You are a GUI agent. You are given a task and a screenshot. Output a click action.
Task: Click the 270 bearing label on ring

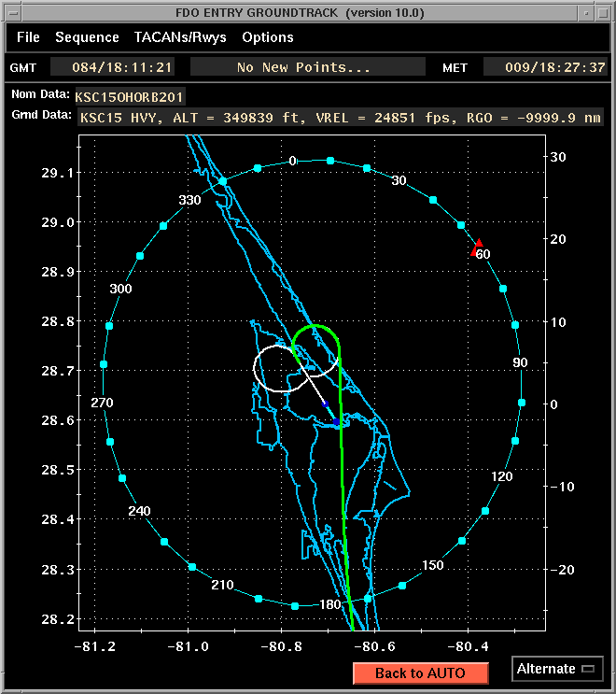(102, 403)
